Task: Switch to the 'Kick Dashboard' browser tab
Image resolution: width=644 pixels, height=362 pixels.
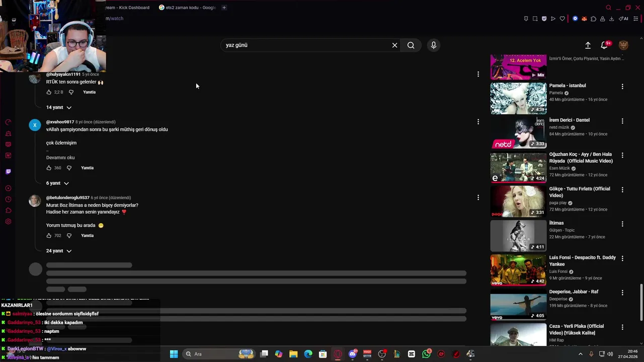Action: pyautogui.click(x=128, y=8)
